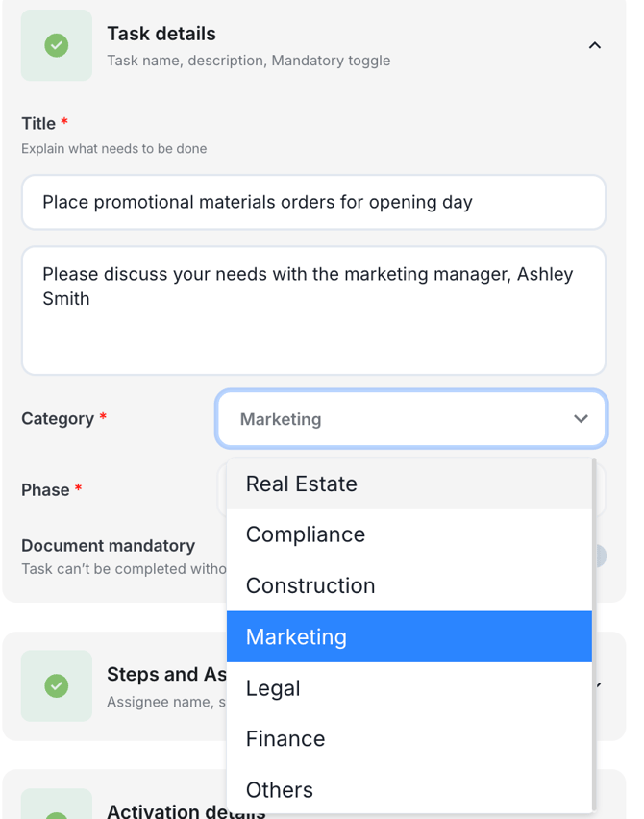
Task: Collapse the Task details section chevron
Action: tap(594, 45)
